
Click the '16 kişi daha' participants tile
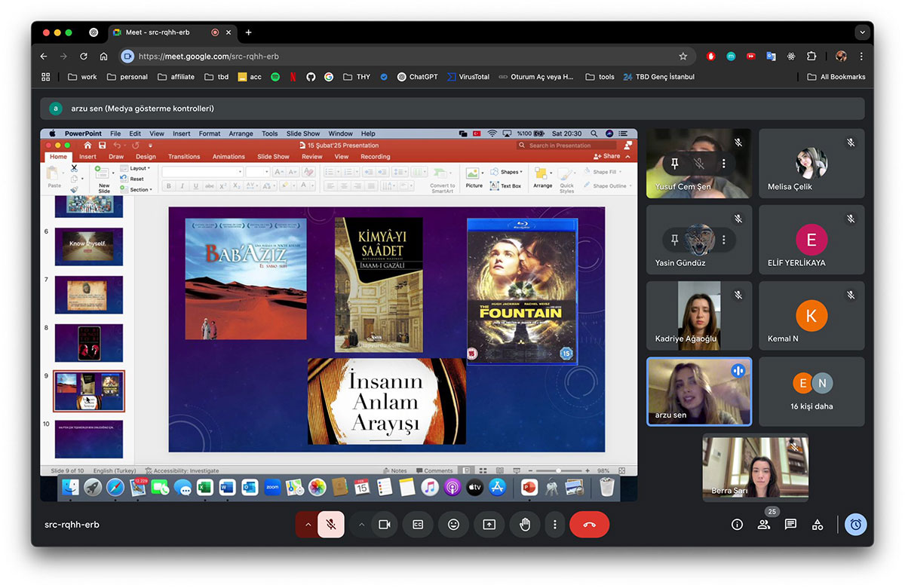pyautogui.click(x=811, y=392)
